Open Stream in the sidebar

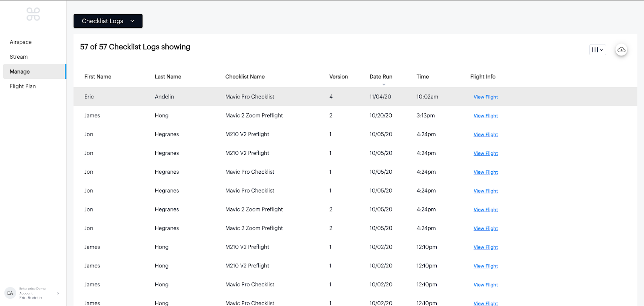pos(19,57)
